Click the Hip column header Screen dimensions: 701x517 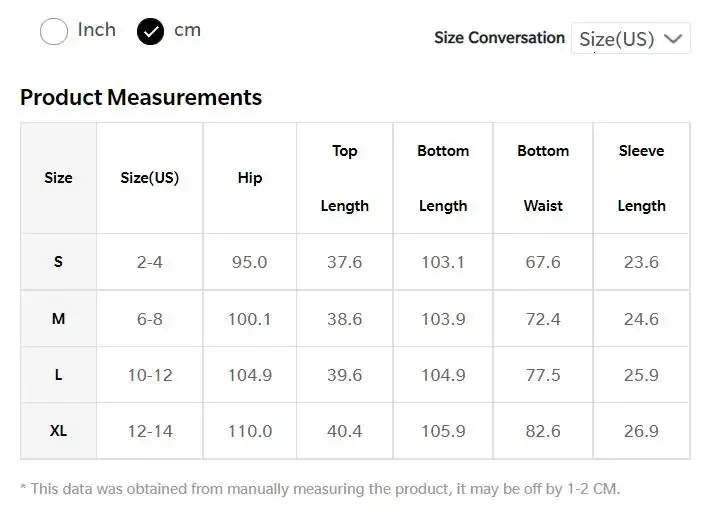[x=250, y=178]
